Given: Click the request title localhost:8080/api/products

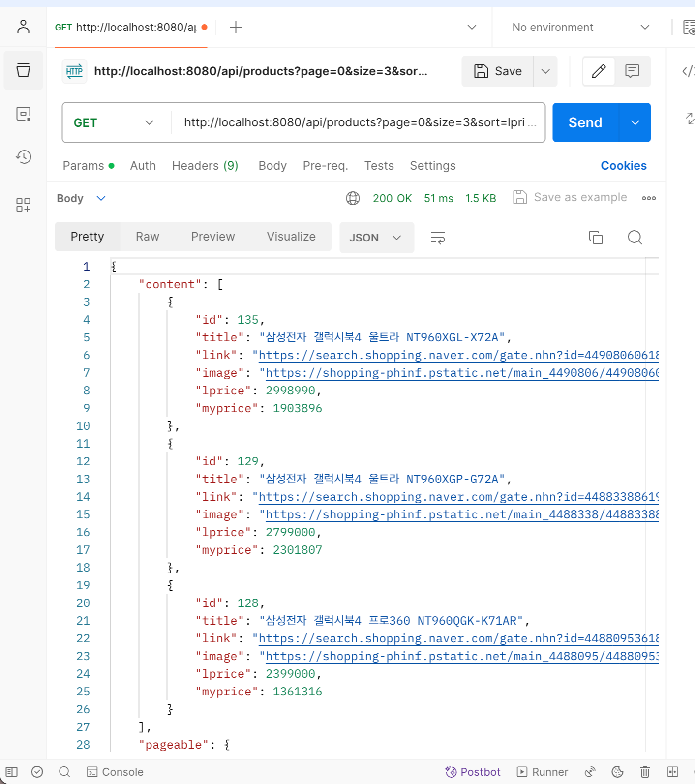Looking at the screenshot, I should point(261,71).
